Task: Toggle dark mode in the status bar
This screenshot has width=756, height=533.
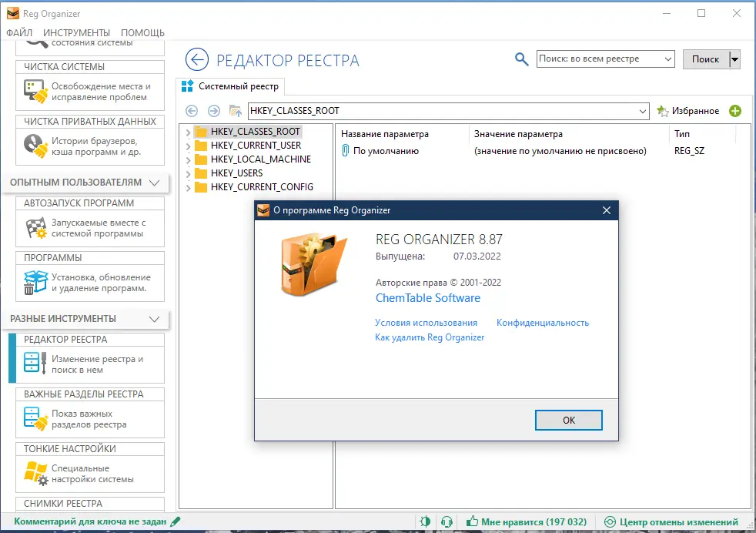Action: coord(425,521)
